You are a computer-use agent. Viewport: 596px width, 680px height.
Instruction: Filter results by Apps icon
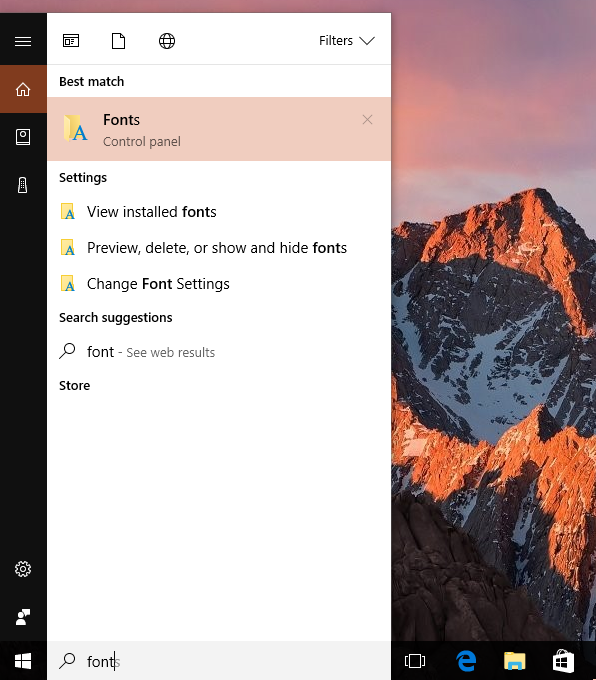pyautogui.click(x=71, y=41)
